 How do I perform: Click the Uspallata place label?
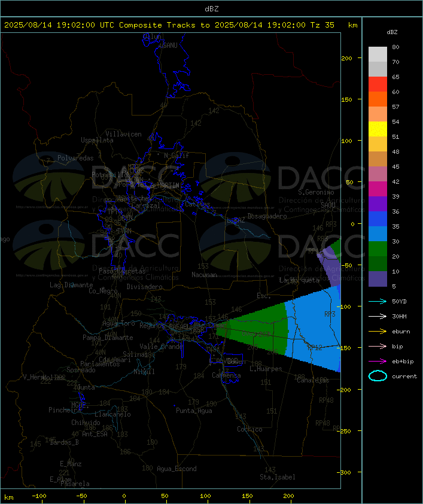click(x=97, y=140)
